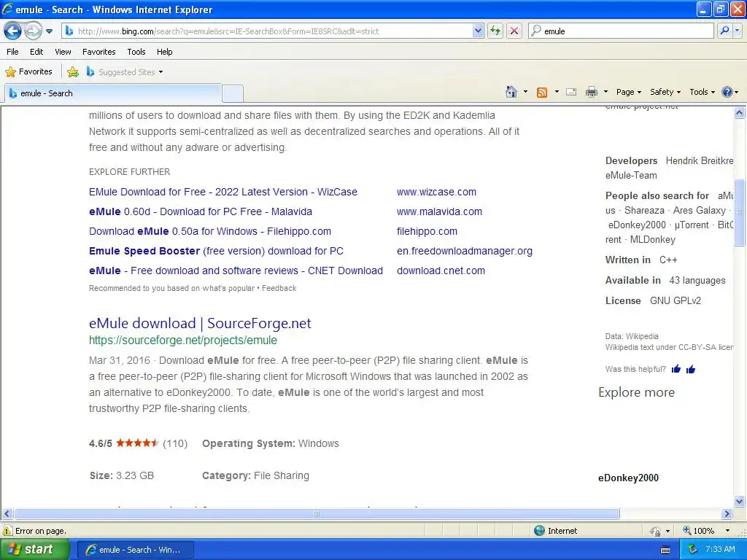Image resolution: width=747 pixels, height=560 pixels.
Task: Open a new blank tab
Action: (233, 93)
